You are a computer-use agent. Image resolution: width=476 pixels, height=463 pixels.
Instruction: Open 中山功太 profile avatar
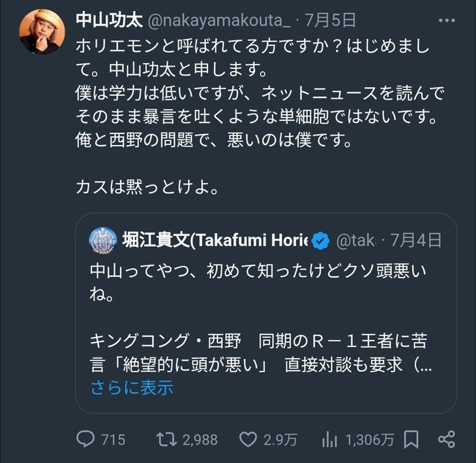[42, 32]
